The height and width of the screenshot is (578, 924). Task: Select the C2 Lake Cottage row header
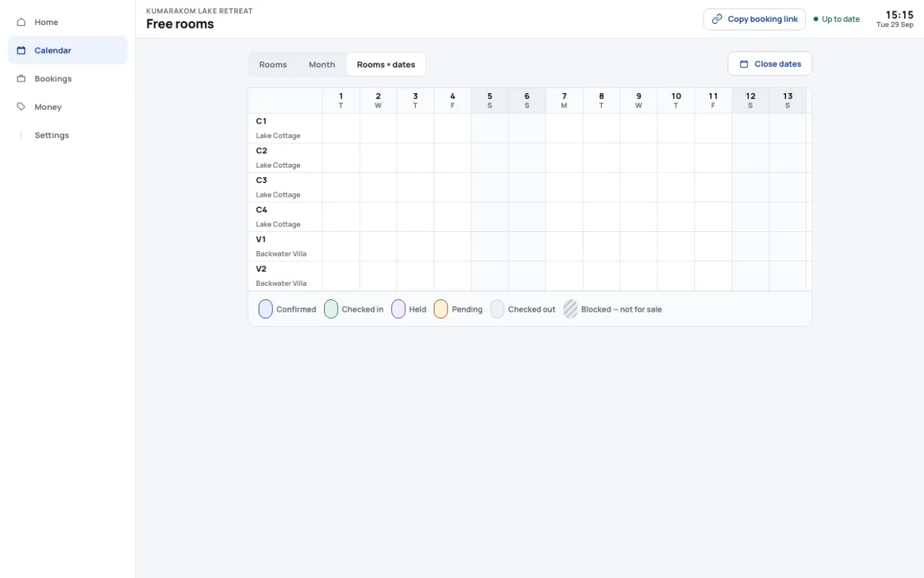(285, 158)
